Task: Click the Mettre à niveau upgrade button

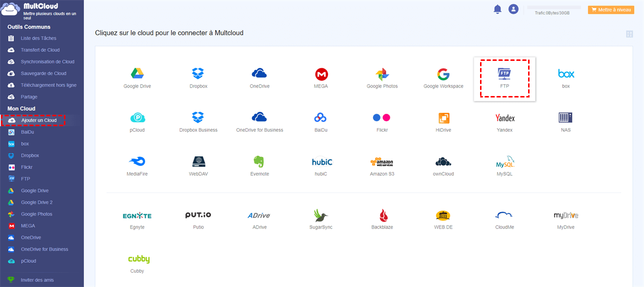Action: coord(611,9)
